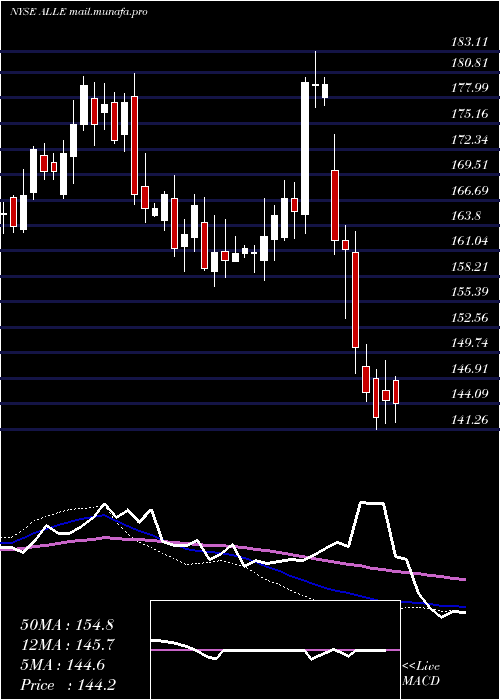Click the 141.26 price level text
This screenshot has height=700, width=500.
click(469, 420)
